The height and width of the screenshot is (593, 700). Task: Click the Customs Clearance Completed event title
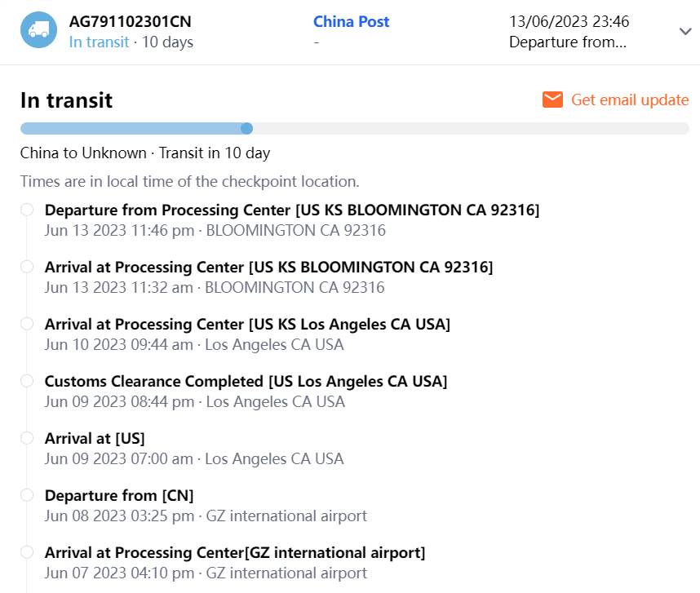click(246, 381)
